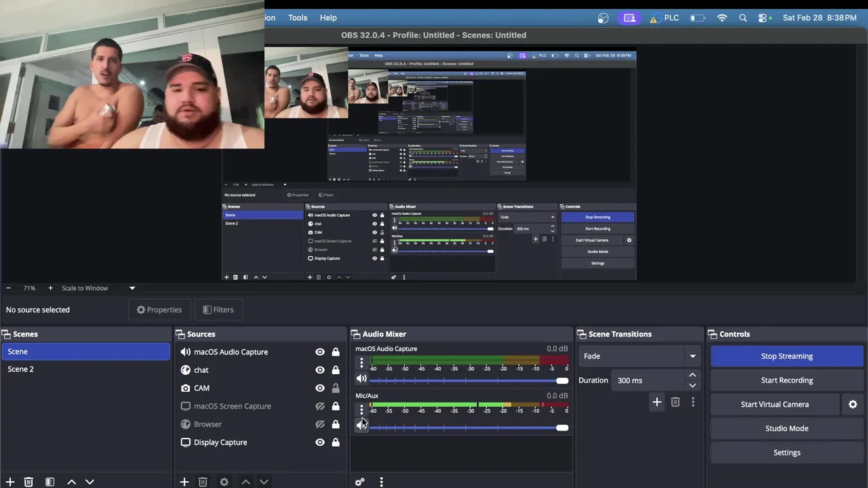This screenshot has width=868, height=488.
Task: Zoom in preview with plus icon
Action: [x=50, y=288]
